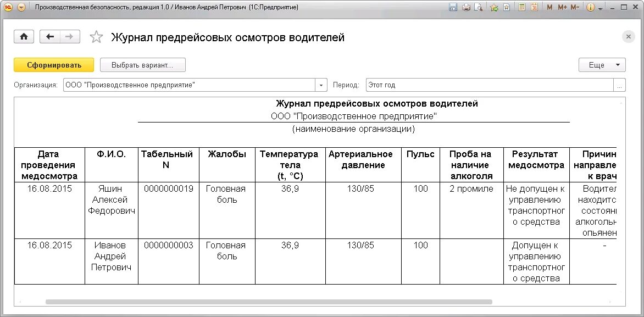Click the M memory button
This screenshot has height=317, width=644.
[x=549, y=7]
